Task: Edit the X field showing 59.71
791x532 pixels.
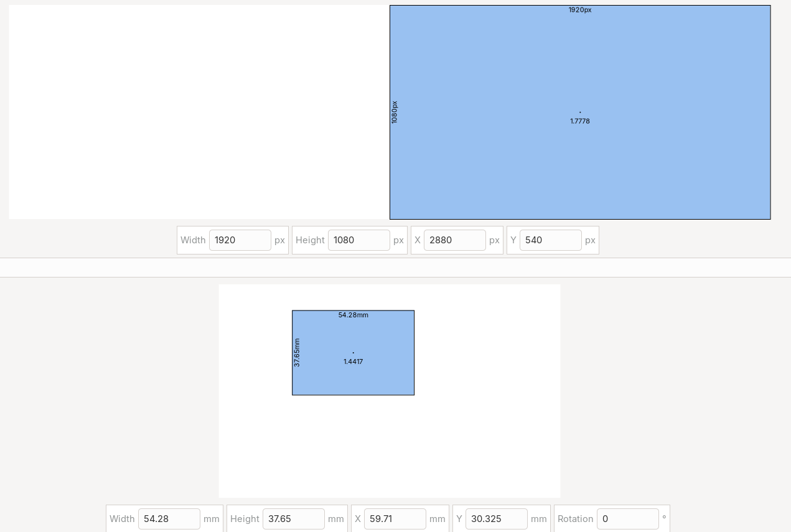Action: click(x=395, y=519)
